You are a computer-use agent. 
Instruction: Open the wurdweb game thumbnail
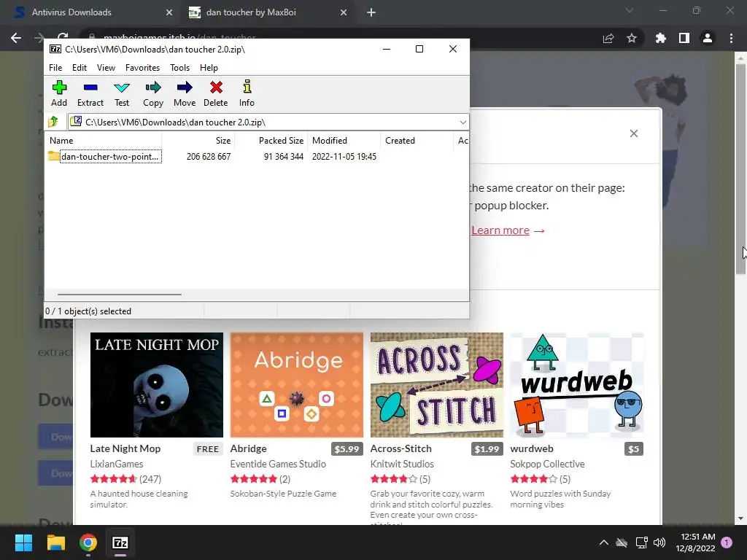[577, 385]
